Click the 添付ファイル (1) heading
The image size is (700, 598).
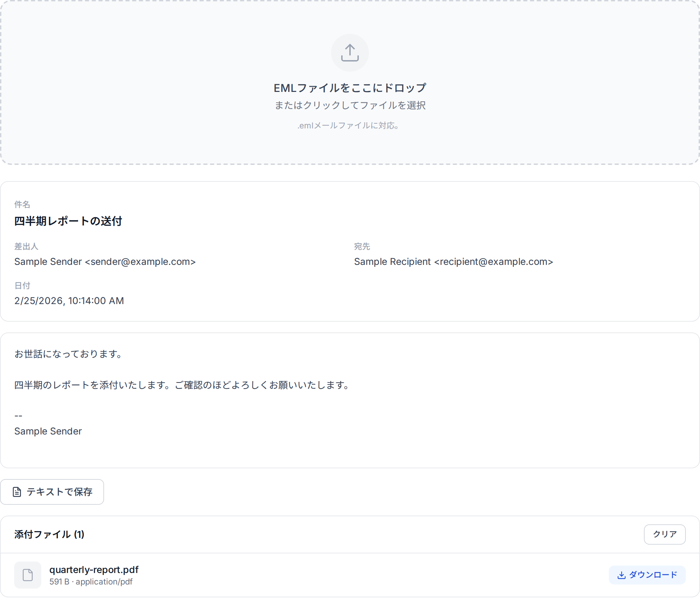point(49,534)
